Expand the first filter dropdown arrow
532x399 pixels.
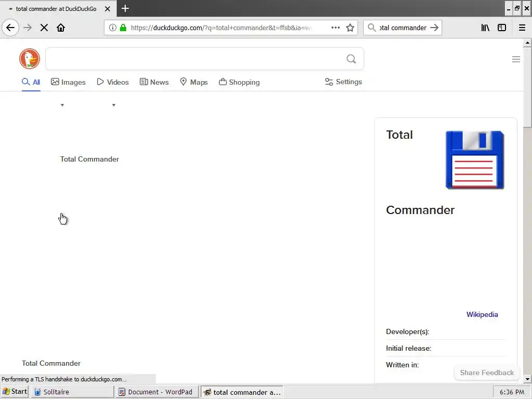tap(62, 105)
